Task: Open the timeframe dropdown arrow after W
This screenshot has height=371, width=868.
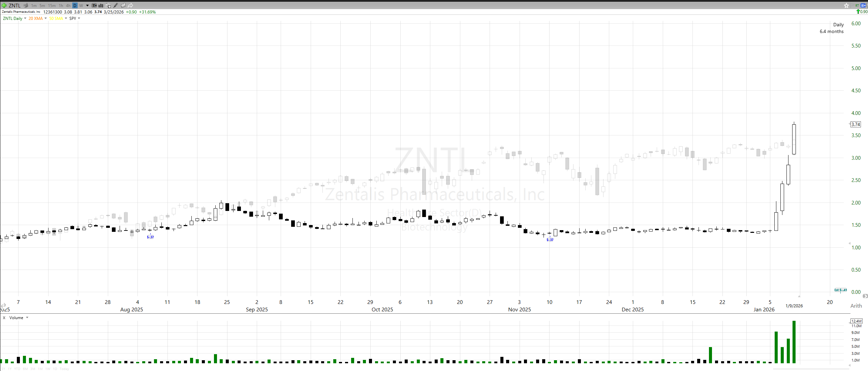Action: (x=87, y=5)
